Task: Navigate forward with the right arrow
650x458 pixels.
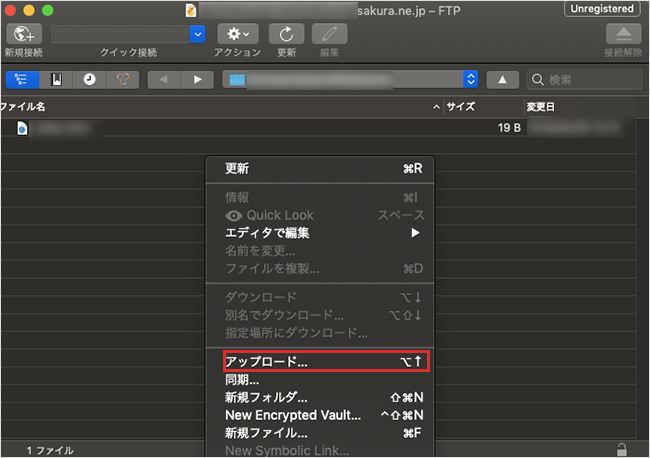Action: pyautogui.click(x=197, y=79)
